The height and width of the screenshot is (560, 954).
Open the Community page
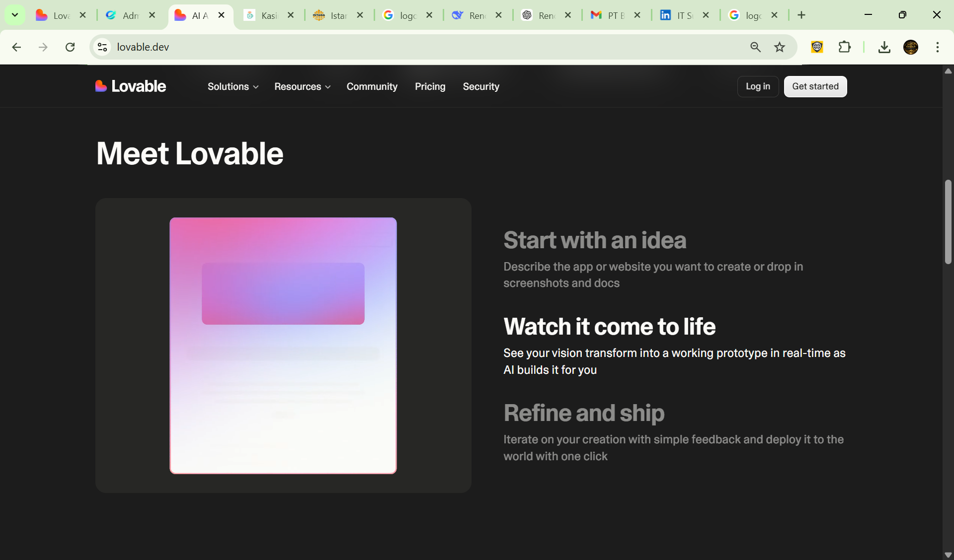(372, 86)
